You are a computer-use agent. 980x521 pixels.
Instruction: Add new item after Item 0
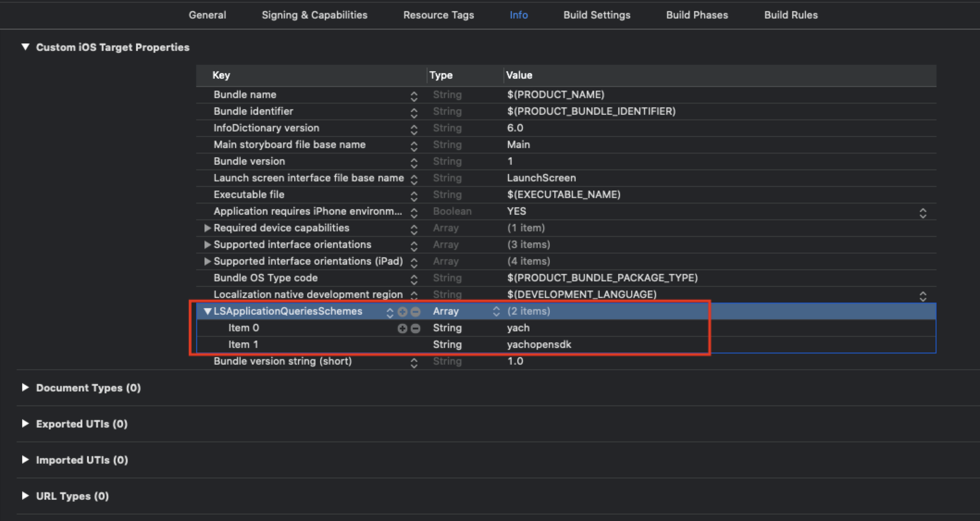click(x=403, y=329)
